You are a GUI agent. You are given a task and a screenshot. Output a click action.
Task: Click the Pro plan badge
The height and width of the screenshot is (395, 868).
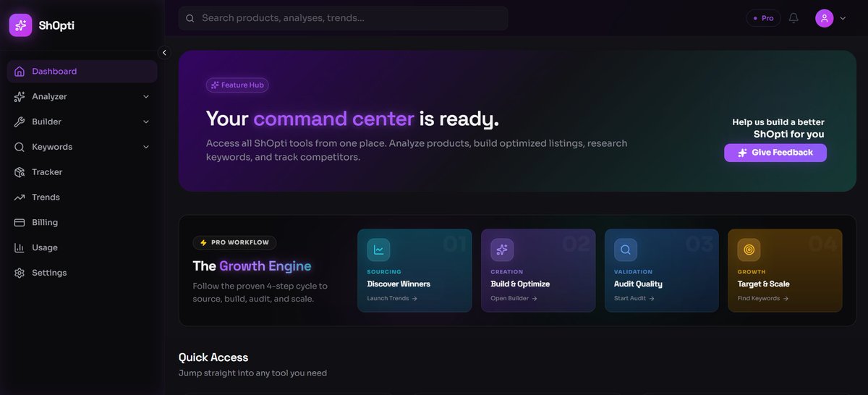[763, 18]
